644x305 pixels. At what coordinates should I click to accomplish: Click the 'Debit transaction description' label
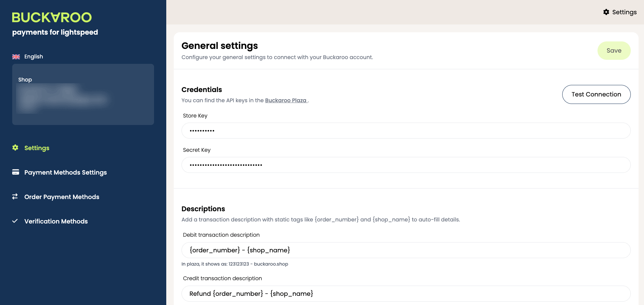click(x=221, y=235)
